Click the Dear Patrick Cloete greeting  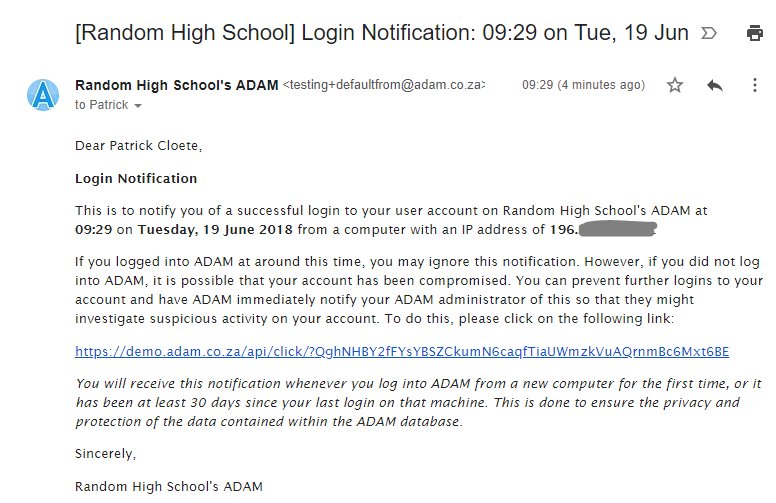pyautogui.click(x=138, y=146)
